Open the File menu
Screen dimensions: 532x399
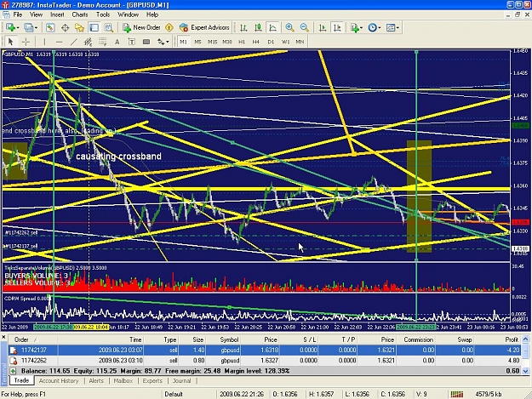tap(18, 14)
